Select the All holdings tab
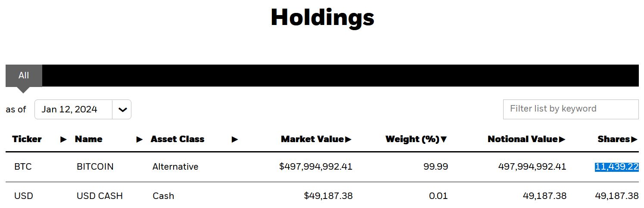 click(24, 76)
